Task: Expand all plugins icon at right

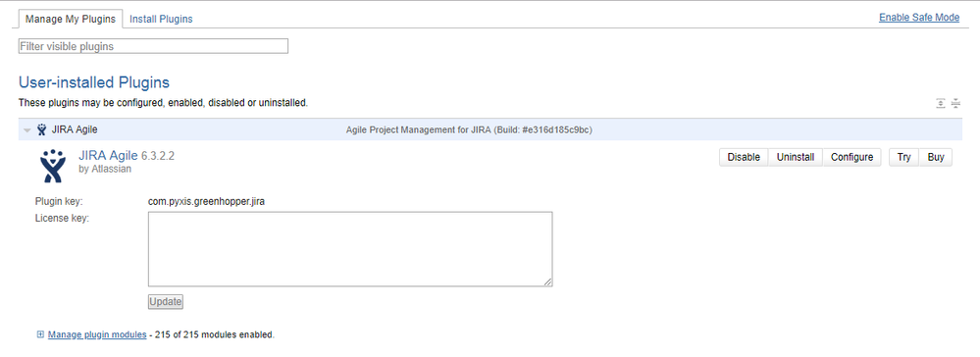Action: tap(940, 103)
